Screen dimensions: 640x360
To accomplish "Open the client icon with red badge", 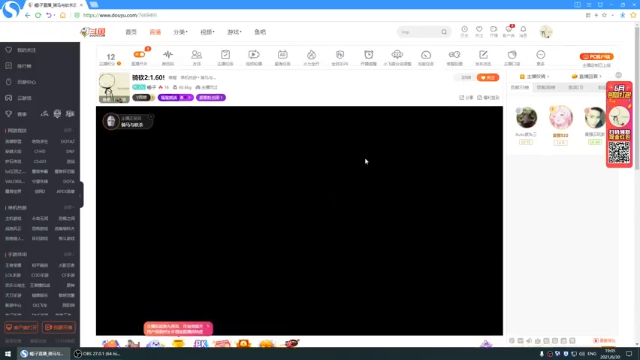I will 509,29.
